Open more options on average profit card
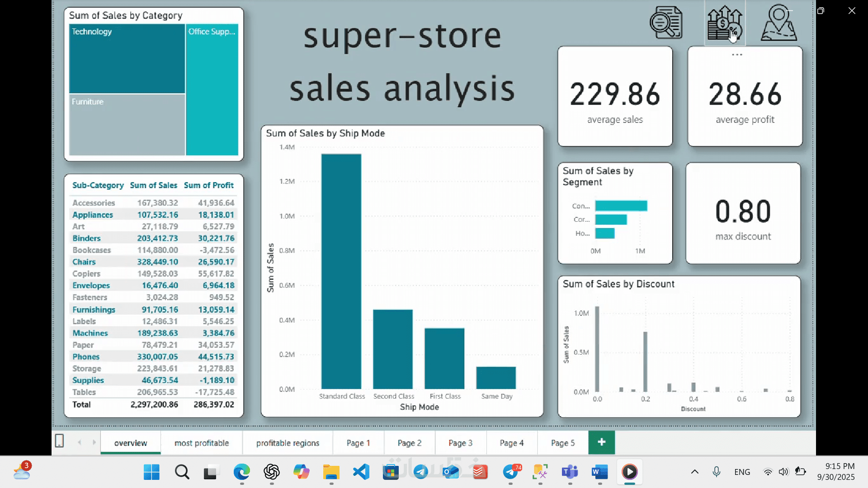 (737, 55)
